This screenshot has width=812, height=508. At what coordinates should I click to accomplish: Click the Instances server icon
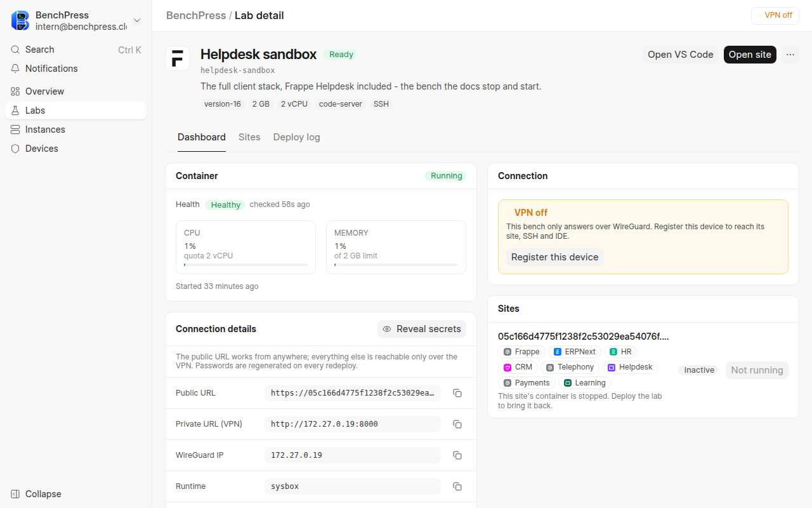pyautogui.click(x=15, y=130)
